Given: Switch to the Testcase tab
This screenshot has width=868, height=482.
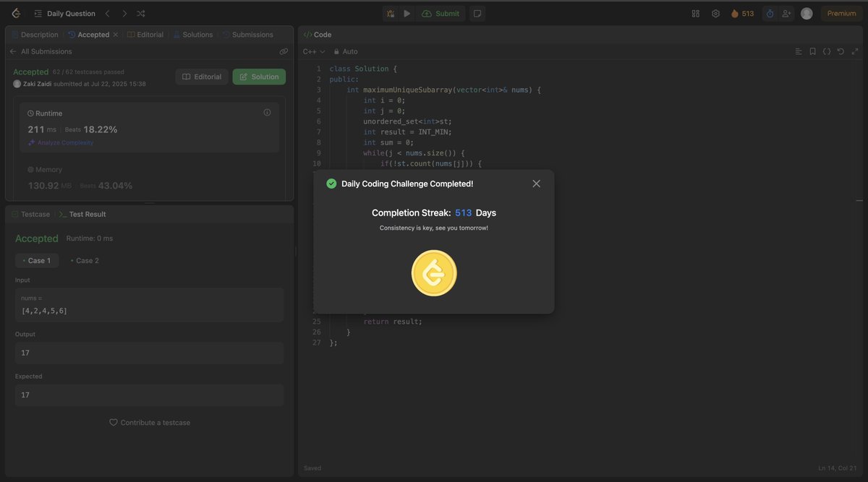Looking at the screenshot, I should click(30, 214).
